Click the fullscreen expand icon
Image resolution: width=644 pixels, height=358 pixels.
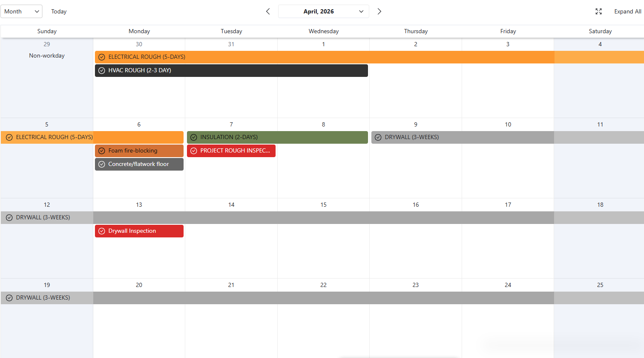click(x=599, y=11)
